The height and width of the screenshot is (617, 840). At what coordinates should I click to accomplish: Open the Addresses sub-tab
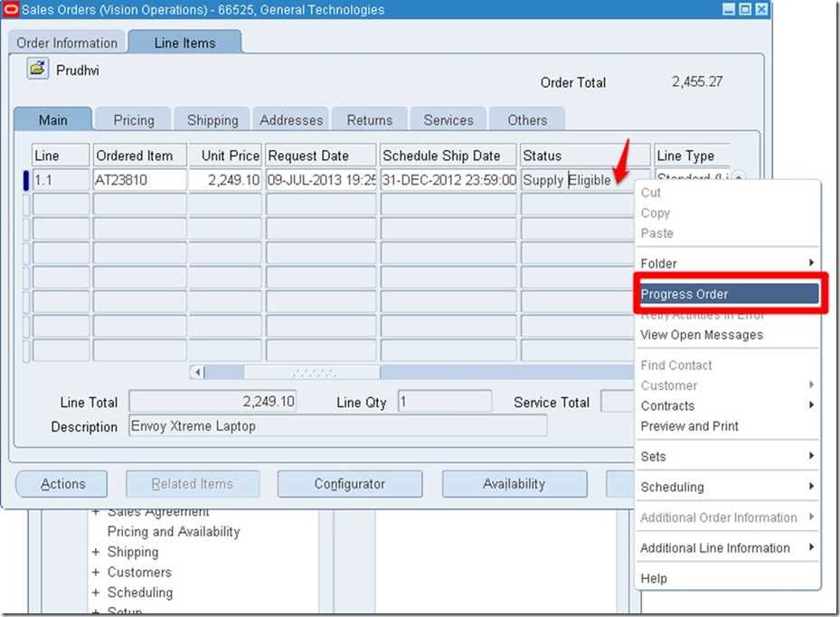pyautogui.click(x=291, y=120)
